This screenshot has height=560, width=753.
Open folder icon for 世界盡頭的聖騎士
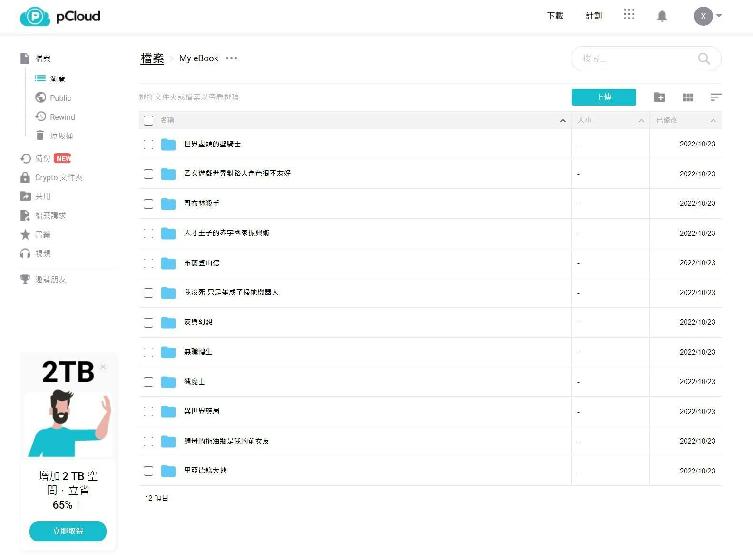(x=168, y=144)
